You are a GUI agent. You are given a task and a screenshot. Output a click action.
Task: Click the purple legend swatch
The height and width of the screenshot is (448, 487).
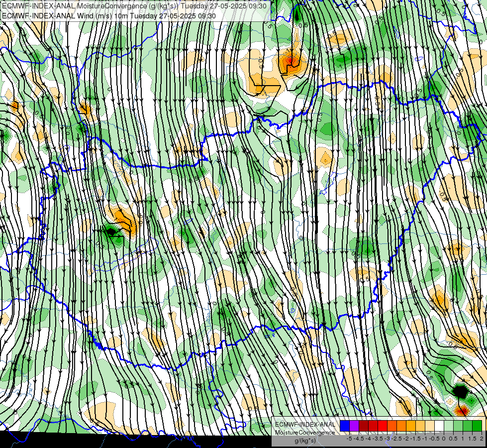tap(354, 426)
